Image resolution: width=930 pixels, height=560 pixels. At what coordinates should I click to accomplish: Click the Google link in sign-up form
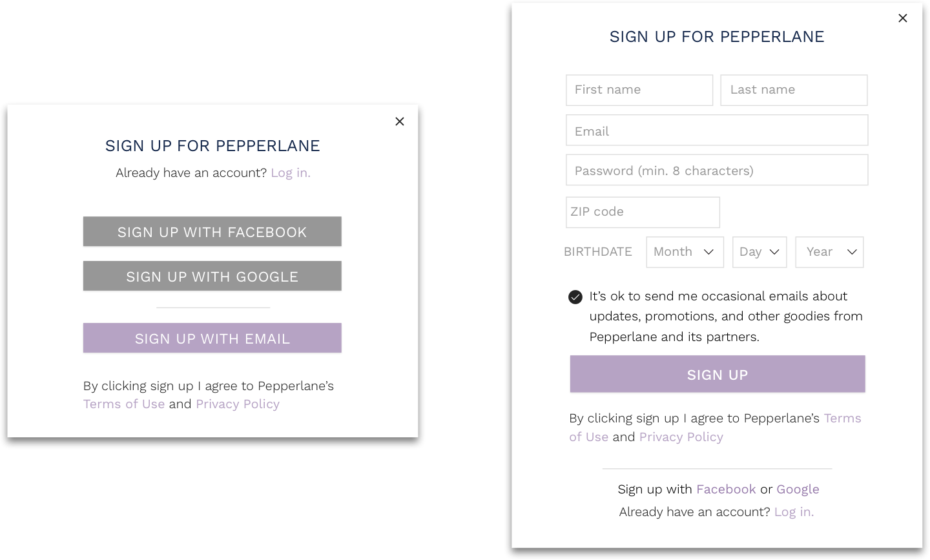tap(798, 490)
